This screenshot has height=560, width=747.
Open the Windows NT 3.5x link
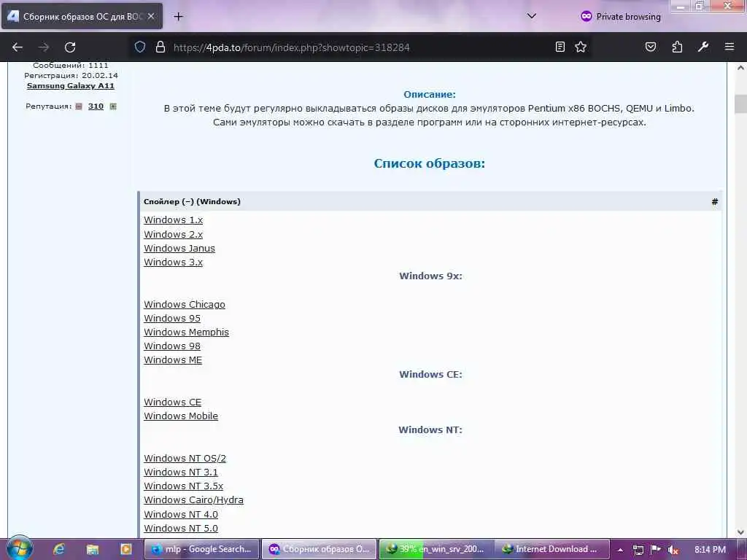(184, 486)
